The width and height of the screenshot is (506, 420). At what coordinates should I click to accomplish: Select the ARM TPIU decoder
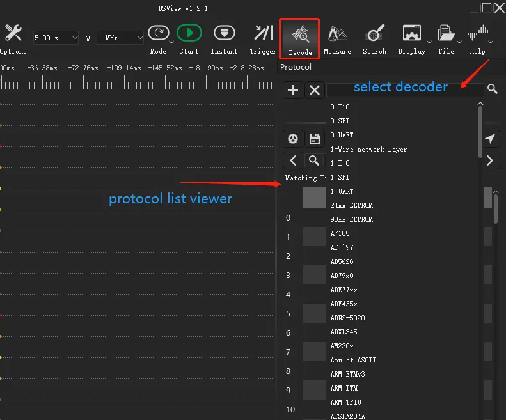(345, 402)
